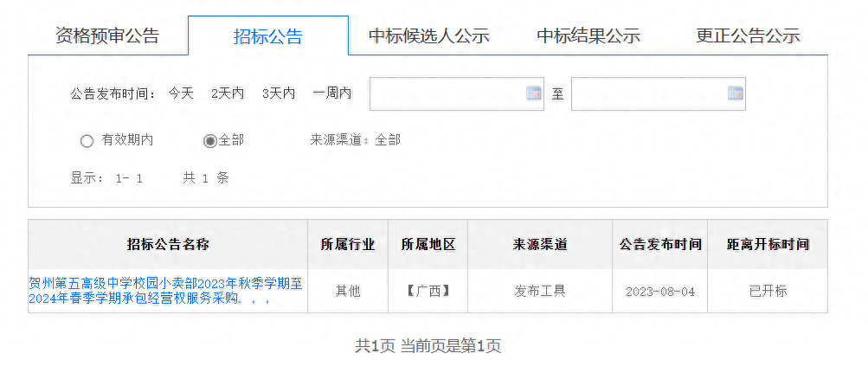
Task: Click the 【广西】 region cell
Action: [x=428, y=292]
